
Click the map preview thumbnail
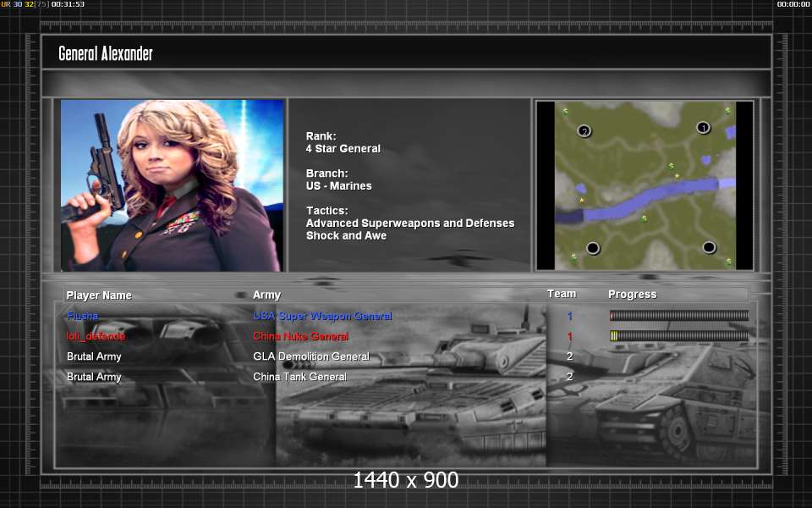coord(645,185)
